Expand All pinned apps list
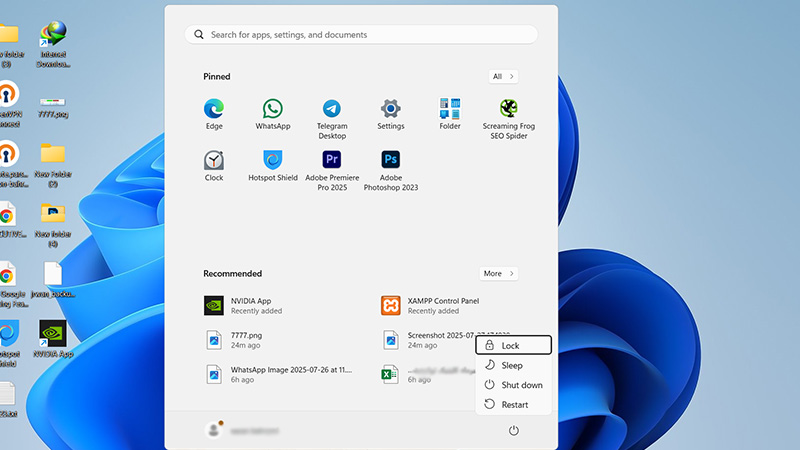The image size is (800, 450). [x=503, y=77]
